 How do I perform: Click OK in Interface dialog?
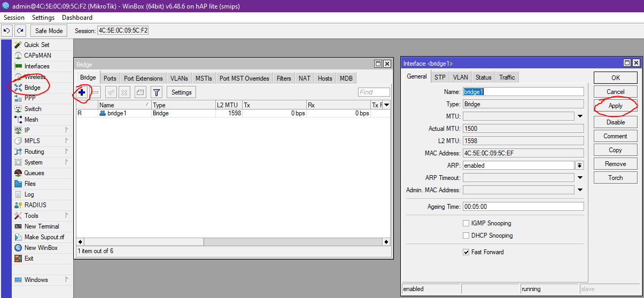coord(616,78)
